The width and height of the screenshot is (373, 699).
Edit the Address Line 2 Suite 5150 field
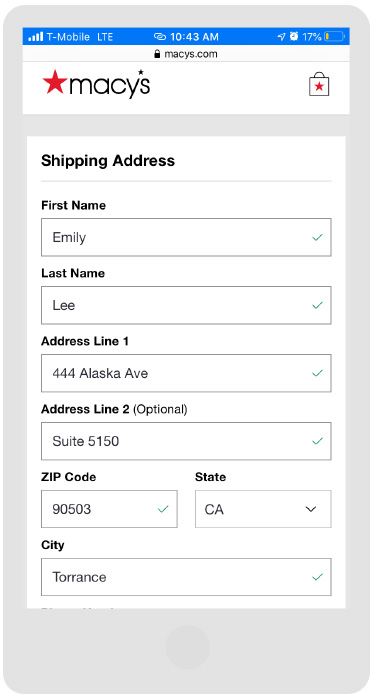(x=186, y=441)
